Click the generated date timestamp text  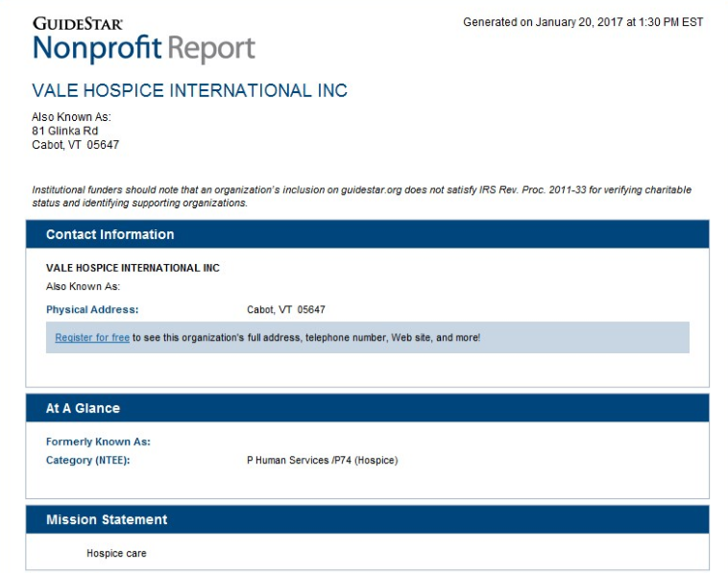click(x=583, y=22)
